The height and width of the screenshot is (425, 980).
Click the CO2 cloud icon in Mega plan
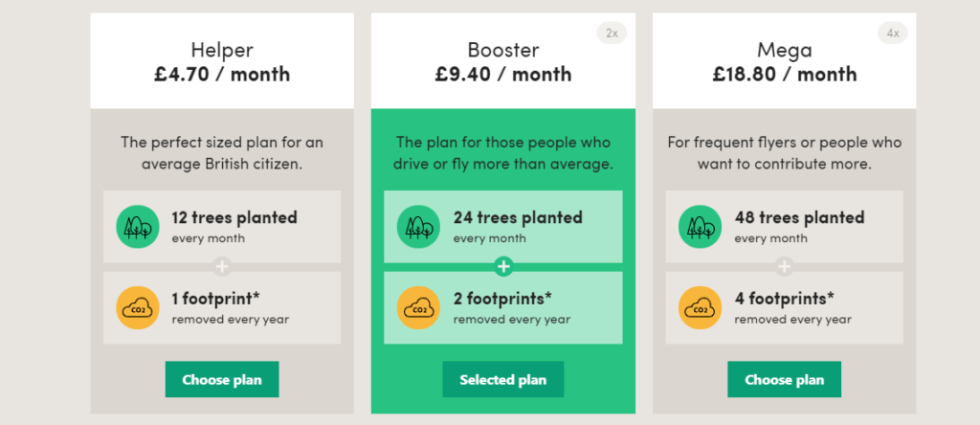click(700, 308)
